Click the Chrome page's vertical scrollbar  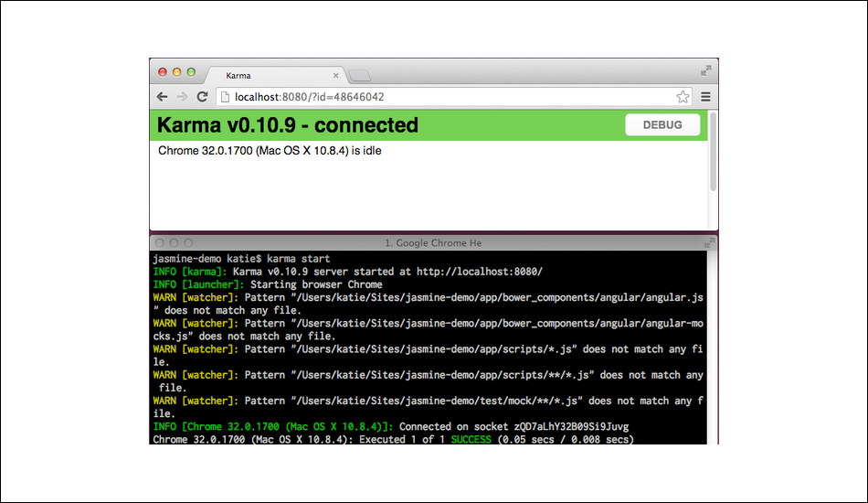tap(713, 153)
